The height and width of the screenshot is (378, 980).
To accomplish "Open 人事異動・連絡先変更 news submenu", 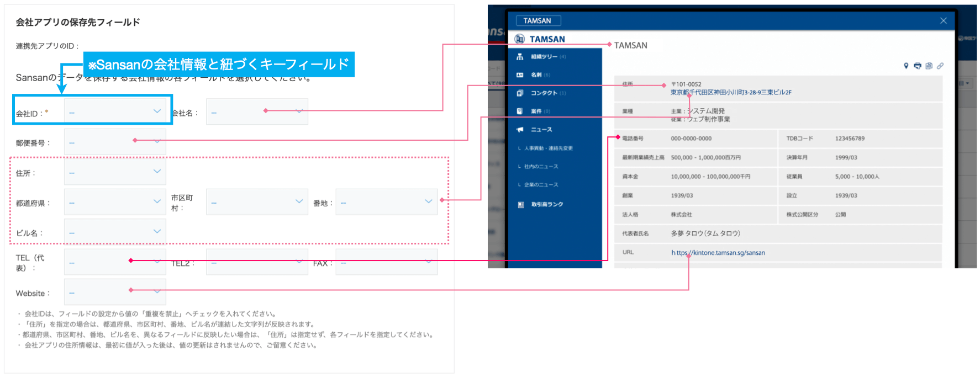I will pyautogui.click(x=548, y=148).
